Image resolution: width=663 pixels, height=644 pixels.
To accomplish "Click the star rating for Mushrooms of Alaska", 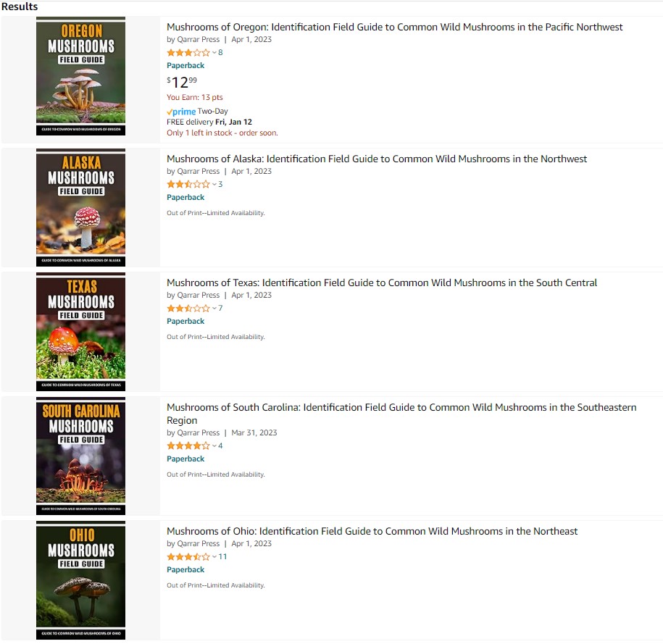I will click(x=188, y=185).
